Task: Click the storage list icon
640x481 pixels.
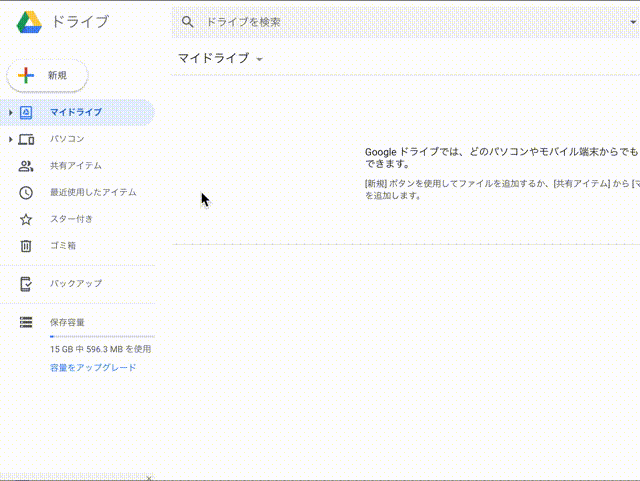Action: 26,322
